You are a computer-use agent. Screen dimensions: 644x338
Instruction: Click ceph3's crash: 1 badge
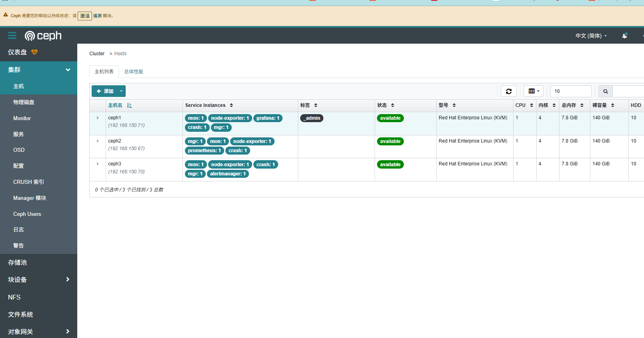(x=266, y=165)
